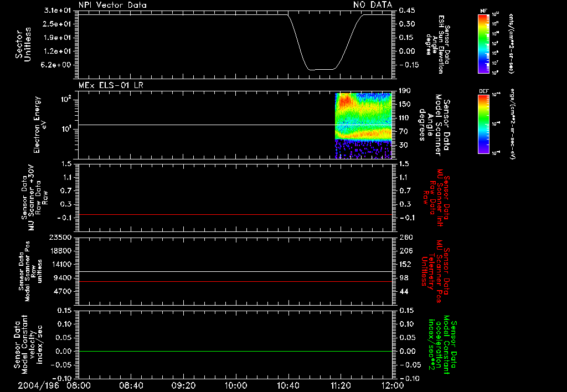Click the green line in velocity panel
This screenshot has width=567, height=392.
coord(235,351)
